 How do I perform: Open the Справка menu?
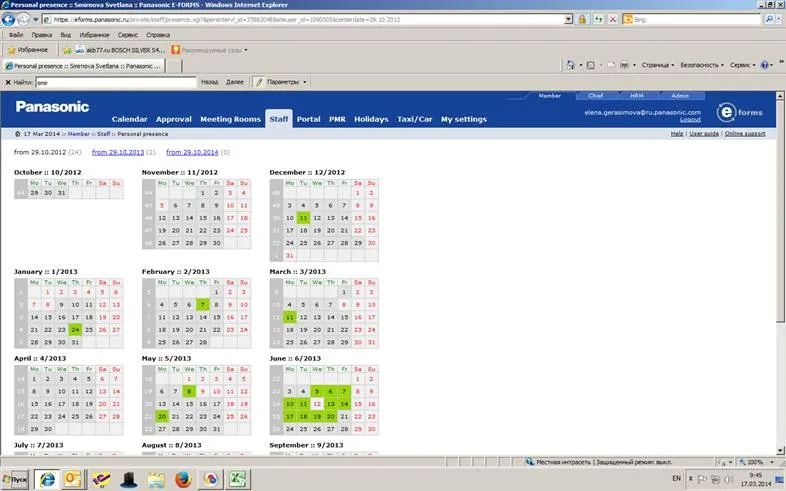click(x=158, y=35)
